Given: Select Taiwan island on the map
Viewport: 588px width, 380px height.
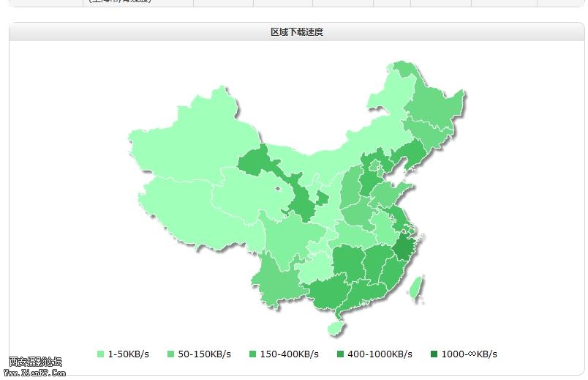Looking at the screenshot, I should pos(415,288).
